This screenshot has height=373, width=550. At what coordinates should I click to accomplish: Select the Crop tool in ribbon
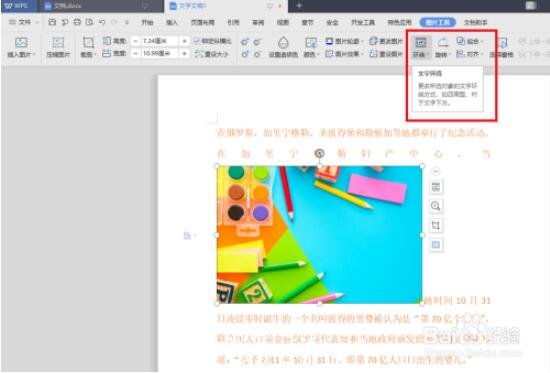click(88, 47)
